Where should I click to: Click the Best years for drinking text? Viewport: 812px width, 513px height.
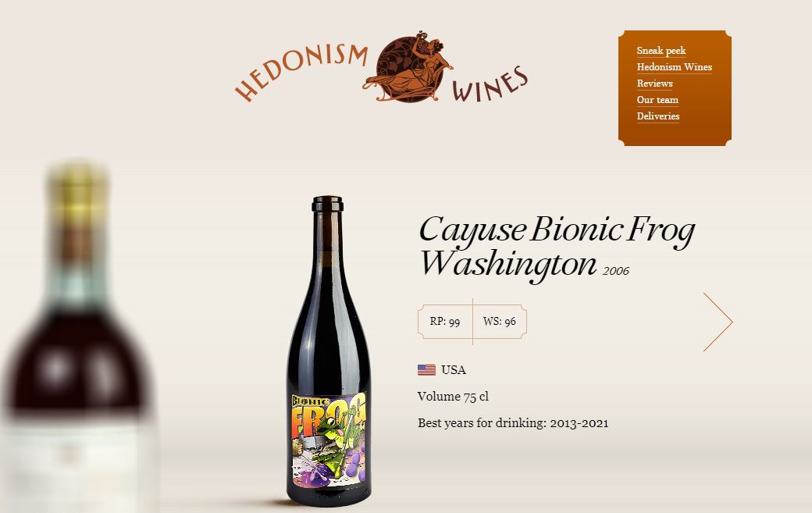click(513, 423)
